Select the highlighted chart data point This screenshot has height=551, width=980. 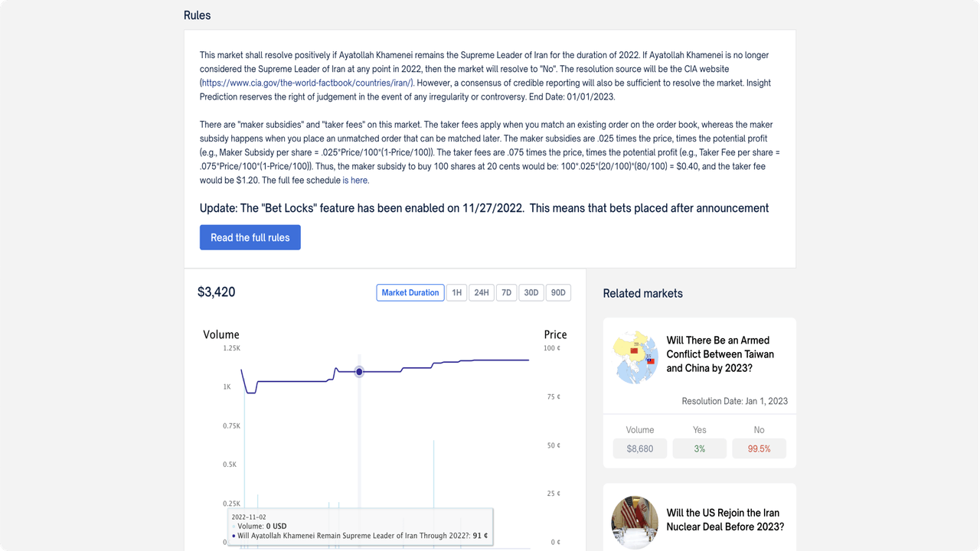click(x=359, y=371)
